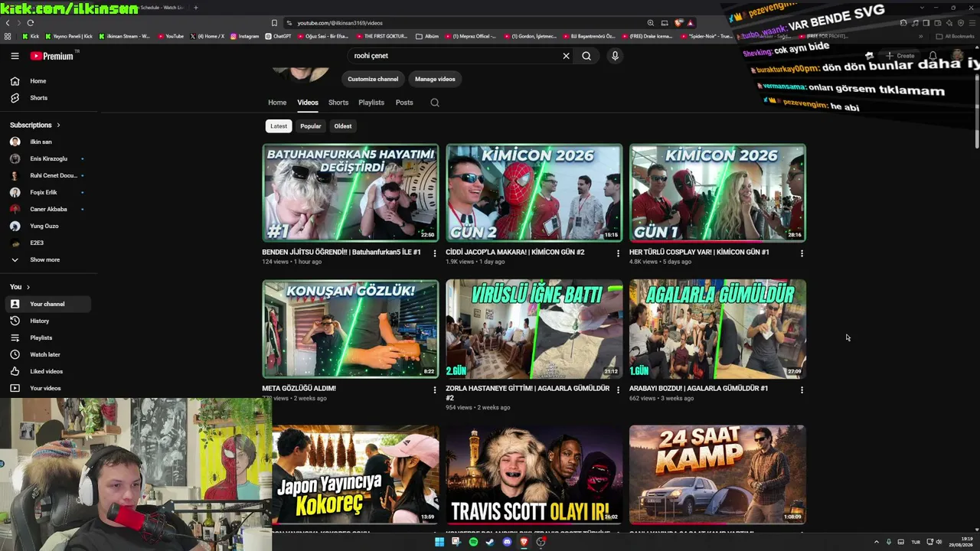This screenshot has width=980, height=551.
Task: Open the Foşix Erlik subscription
Action: coord(47,192)
